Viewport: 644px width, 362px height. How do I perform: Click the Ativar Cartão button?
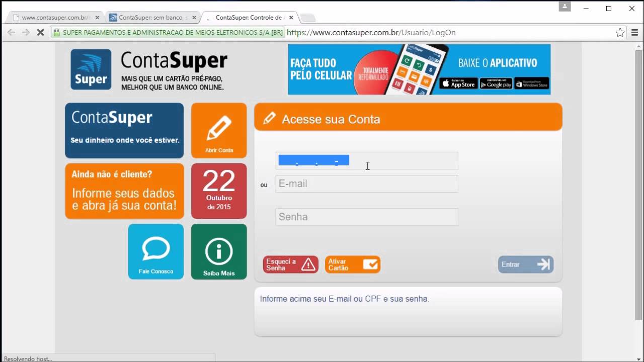coord(353,264)
